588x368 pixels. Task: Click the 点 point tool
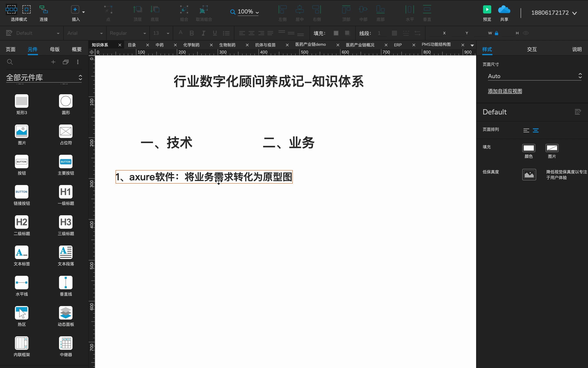(x=108, y=9)
